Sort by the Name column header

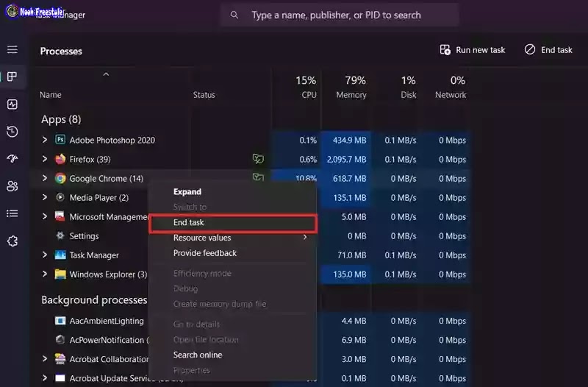point(51,95)
